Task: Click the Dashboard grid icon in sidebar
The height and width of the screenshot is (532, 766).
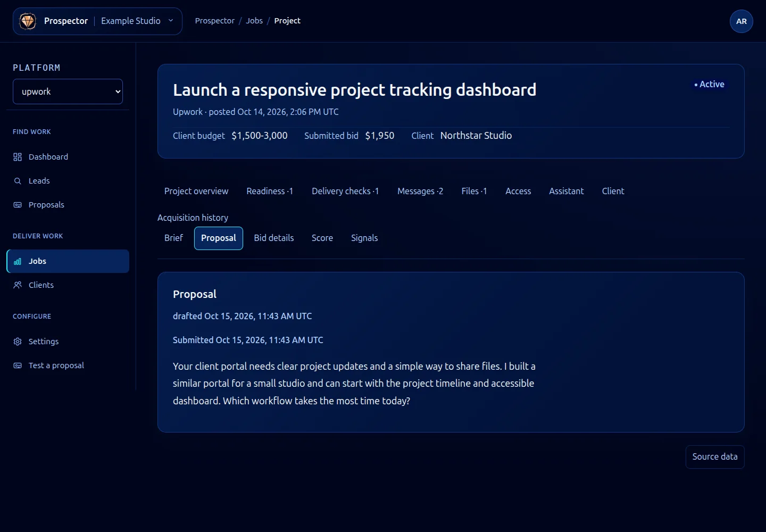Action: coord(18,157)
